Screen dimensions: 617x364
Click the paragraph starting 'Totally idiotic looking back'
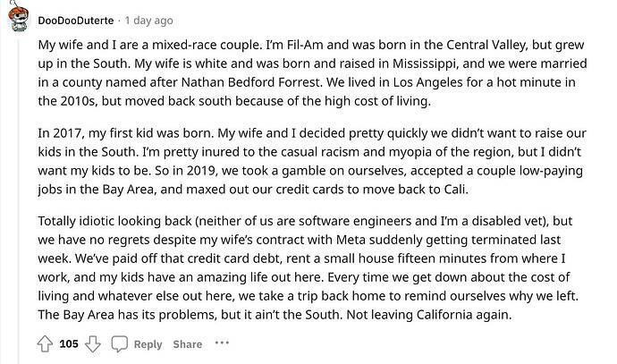coord(308,267)
